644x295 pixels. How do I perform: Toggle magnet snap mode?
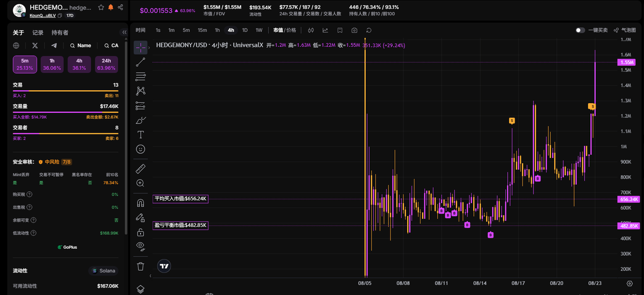pyautogui.click(x=141, y=203)
